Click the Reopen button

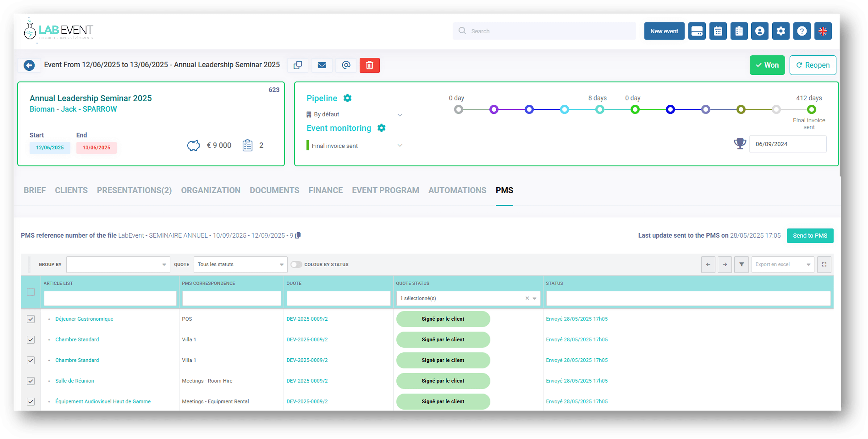tap(812, 65)
